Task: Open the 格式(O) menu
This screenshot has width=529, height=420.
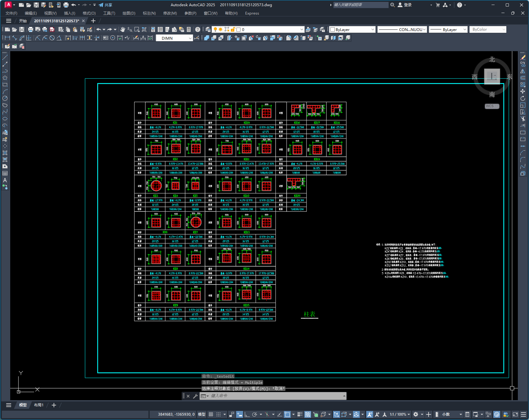Action: (89, 13)
